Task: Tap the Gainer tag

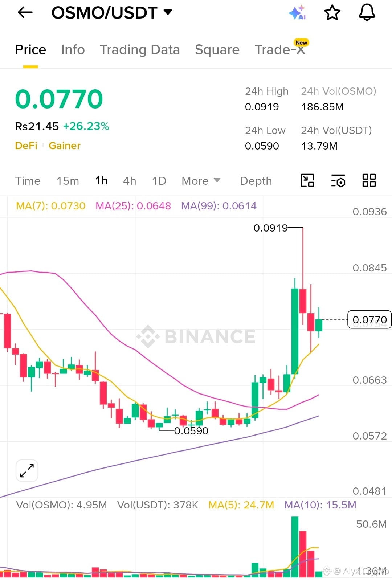Action: pyautogui.click(x=65, y=146)
